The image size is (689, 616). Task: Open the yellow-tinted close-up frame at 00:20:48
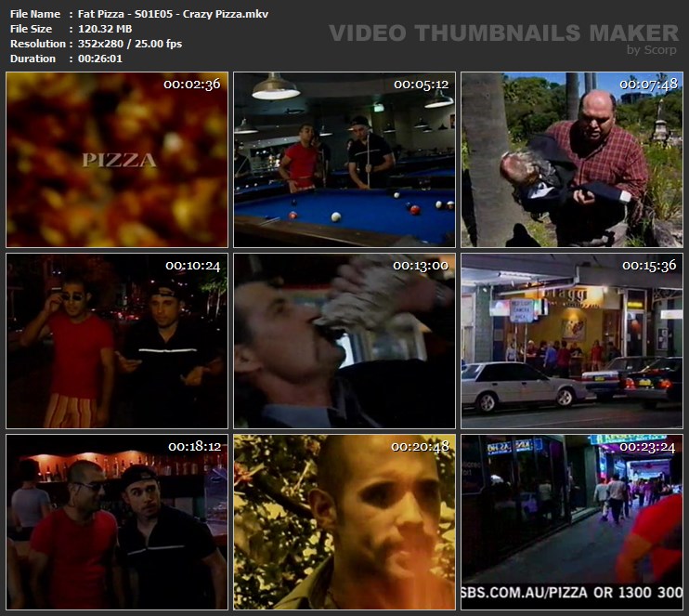(x=344, y=522)
